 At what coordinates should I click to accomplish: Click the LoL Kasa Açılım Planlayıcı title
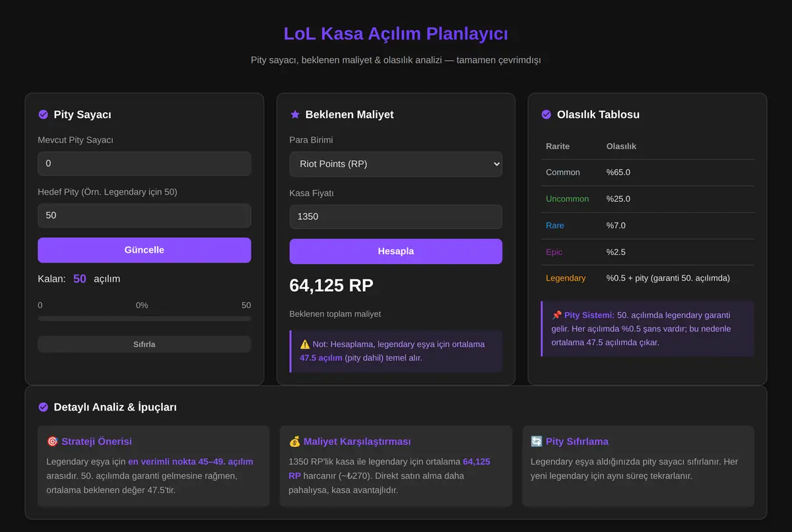(x=396, y=34)
